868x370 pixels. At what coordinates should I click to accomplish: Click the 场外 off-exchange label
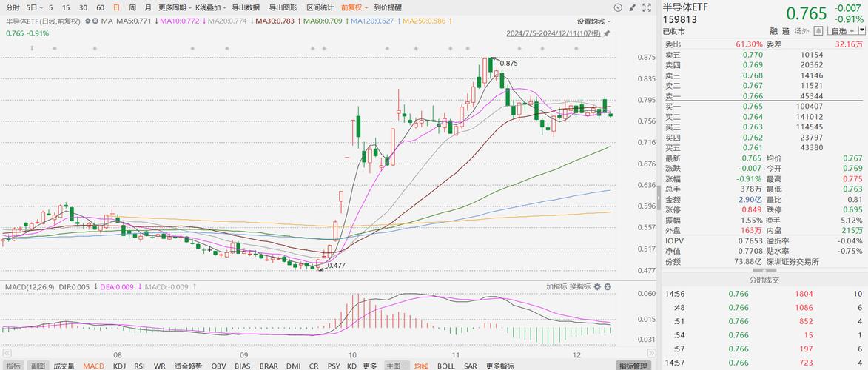pyautogui.click(x=801, y=32)
